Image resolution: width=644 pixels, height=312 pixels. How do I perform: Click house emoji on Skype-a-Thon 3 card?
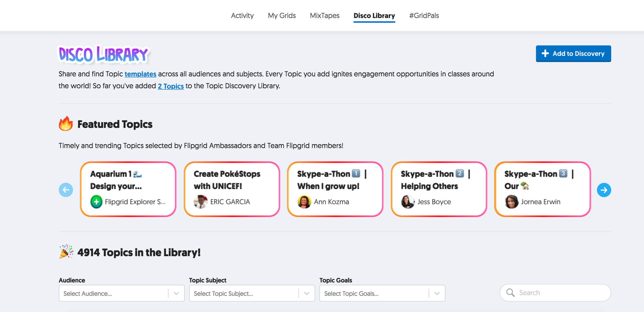coord(525,186)
